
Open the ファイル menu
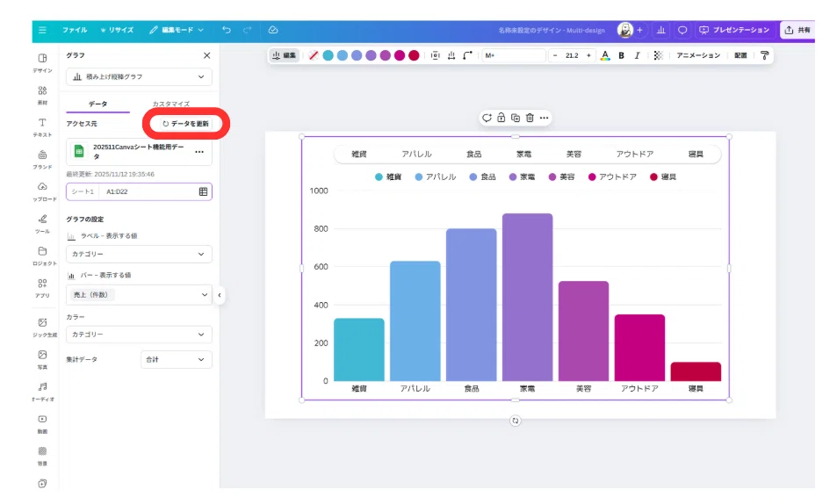(x=75, y=30)
